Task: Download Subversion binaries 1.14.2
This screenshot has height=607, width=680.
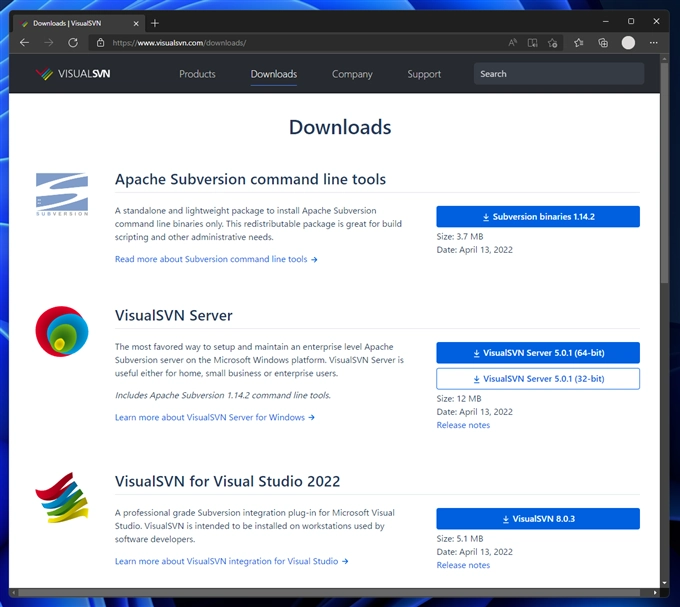Action: [538, 216]
